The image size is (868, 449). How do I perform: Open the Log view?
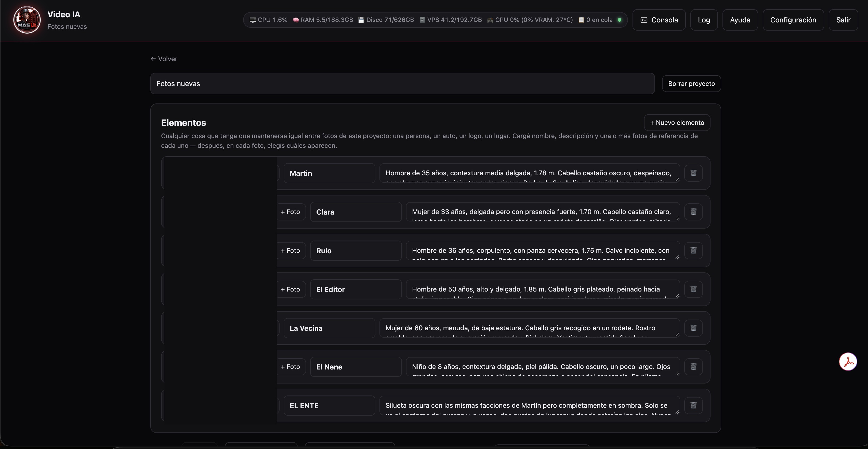704,20
